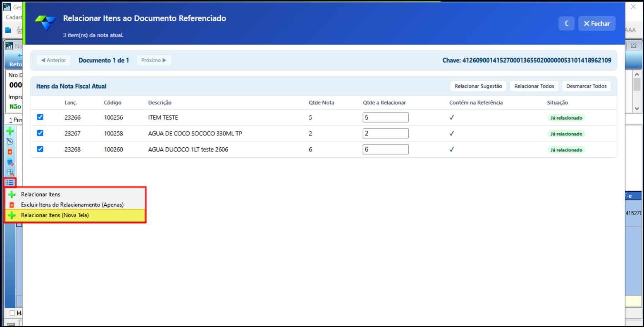Click the grid table icon in the left toolbar
The height and width of the screenshot is (327, 644).
[10, 172]
